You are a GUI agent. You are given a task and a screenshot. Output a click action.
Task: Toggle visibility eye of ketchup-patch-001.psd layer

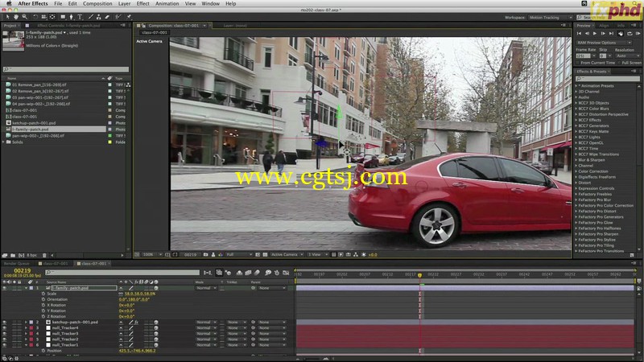(5, 323)
